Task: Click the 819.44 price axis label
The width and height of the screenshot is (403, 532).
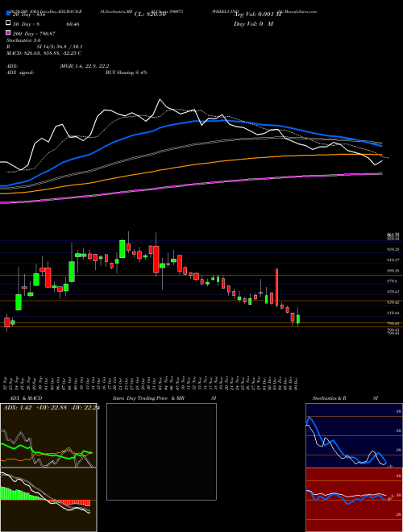Action: (x=393, y=313)
